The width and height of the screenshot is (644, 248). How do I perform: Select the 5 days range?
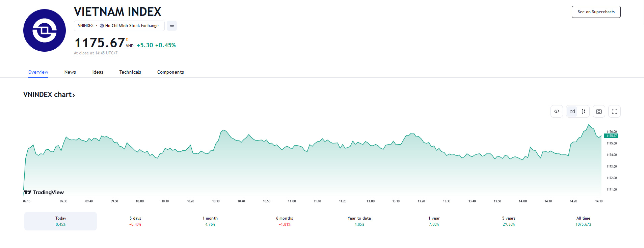tap(135, 221)
